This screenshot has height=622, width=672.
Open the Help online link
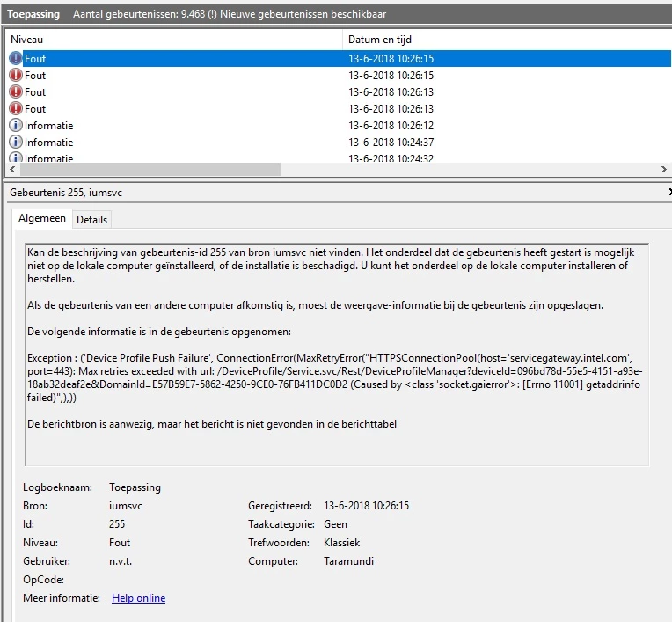point(138,598)
